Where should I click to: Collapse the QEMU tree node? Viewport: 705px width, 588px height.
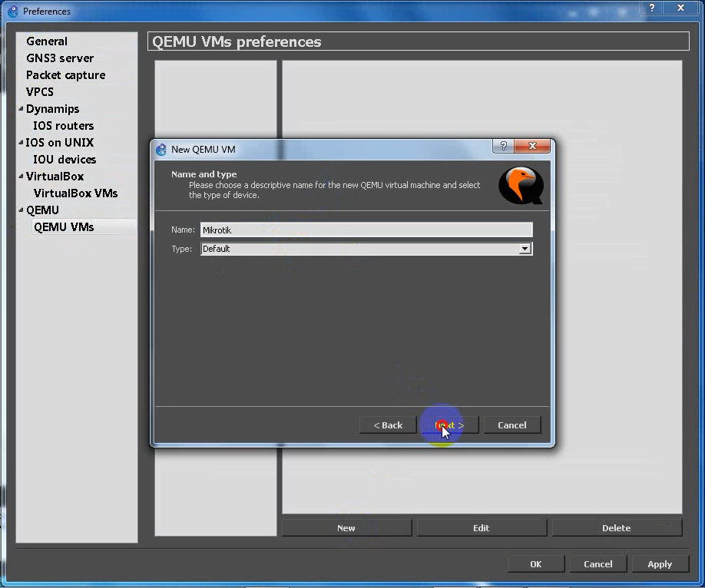[x=21, y=210]
